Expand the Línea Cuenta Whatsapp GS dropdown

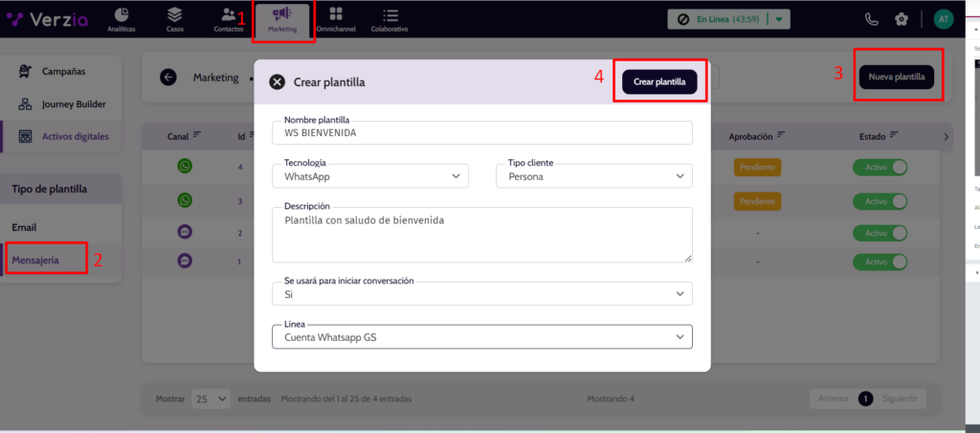pos(481,337)
